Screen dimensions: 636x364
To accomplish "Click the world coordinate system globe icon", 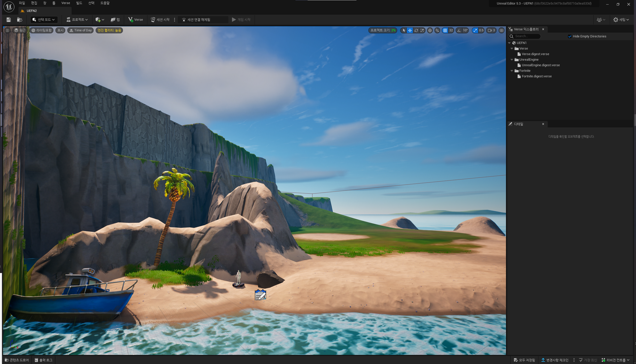I will pyautogui.click(x=430, y=30).
